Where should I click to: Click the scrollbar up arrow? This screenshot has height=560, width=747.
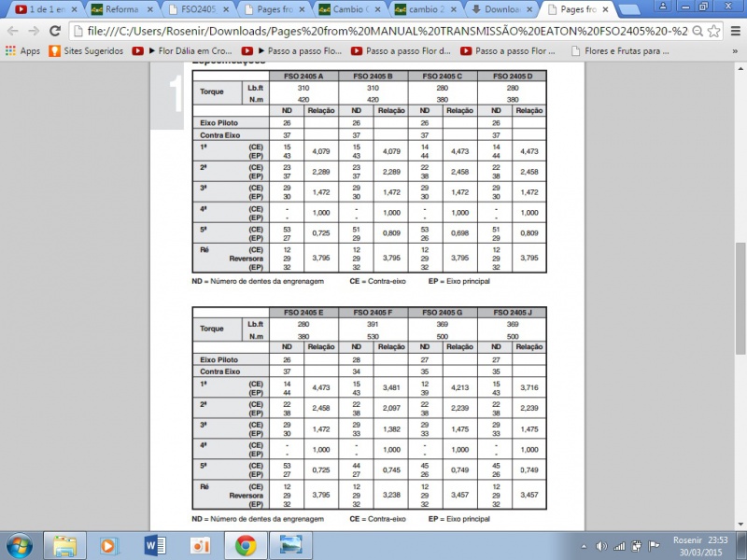pos(740,68)
